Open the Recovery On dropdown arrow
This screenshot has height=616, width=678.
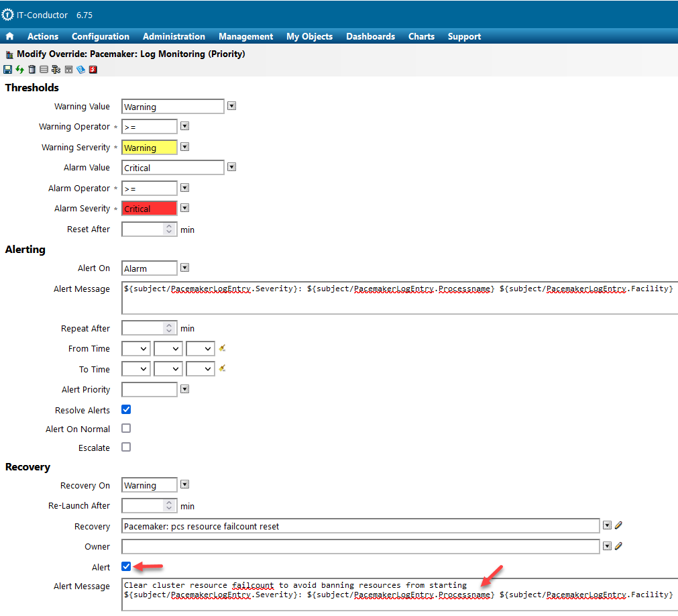tap(185, 484)
